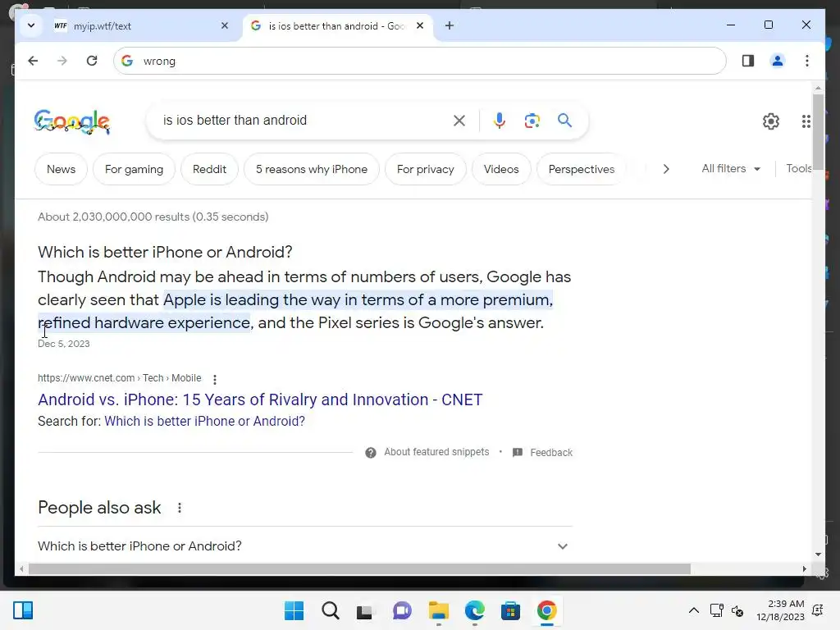Click the forward navigation arrow
The width and height of the screenshot is (840, 630).
tap(62, 61)
